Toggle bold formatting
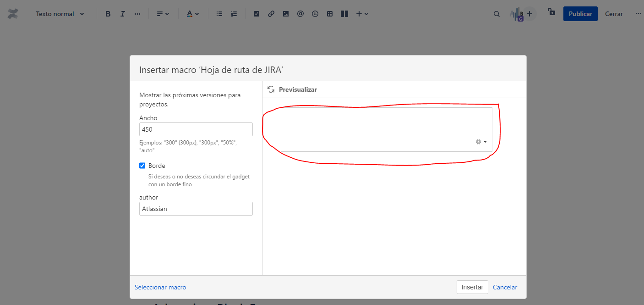Viewport: 644px width, 305px height. click(x=108, y=14)
